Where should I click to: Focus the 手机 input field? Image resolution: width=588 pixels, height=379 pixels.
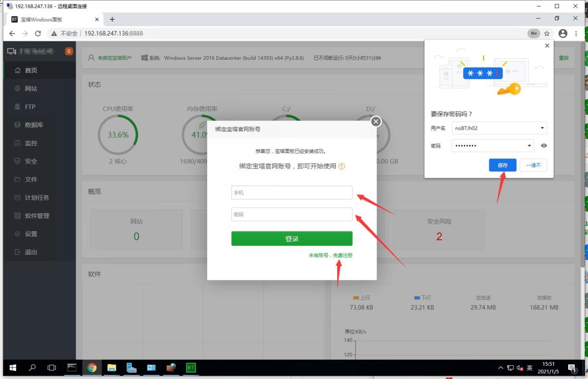coord(292,192)
